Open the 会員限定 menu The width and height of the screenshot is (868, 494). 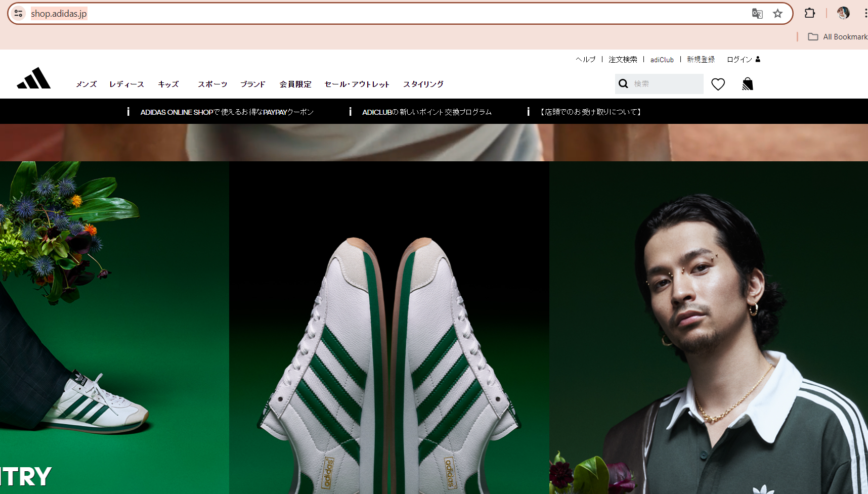click(295, 84)
